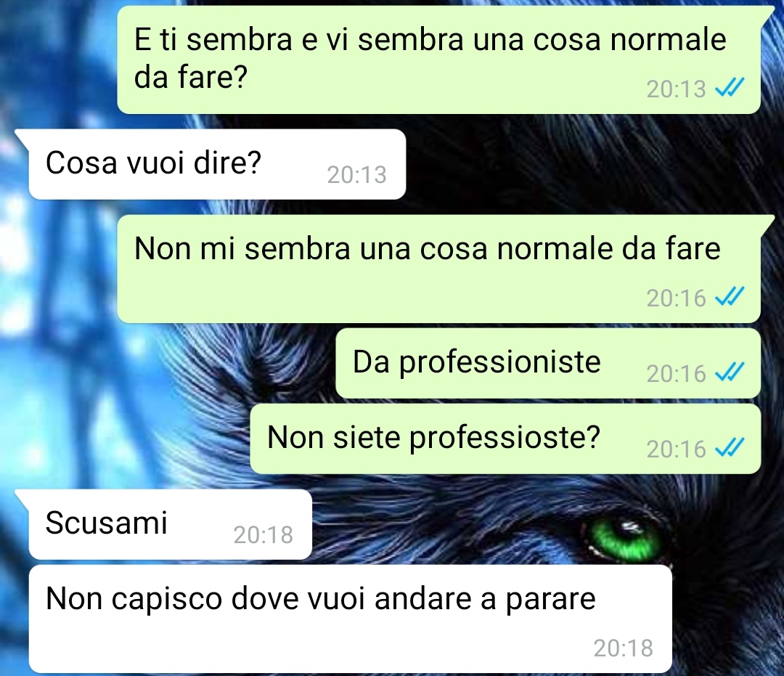This screenshot has width=784, height=676.
Task: Select the 'Da professioniste' sent message
Action: (548, 364)
